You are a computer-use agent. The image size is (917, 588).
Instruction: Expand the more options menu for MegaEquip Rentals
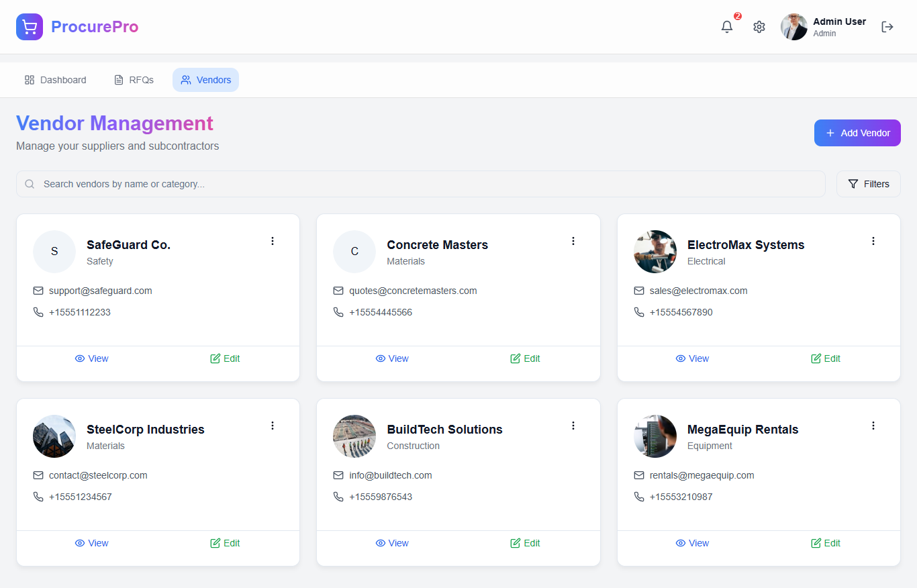click(873, 426)
